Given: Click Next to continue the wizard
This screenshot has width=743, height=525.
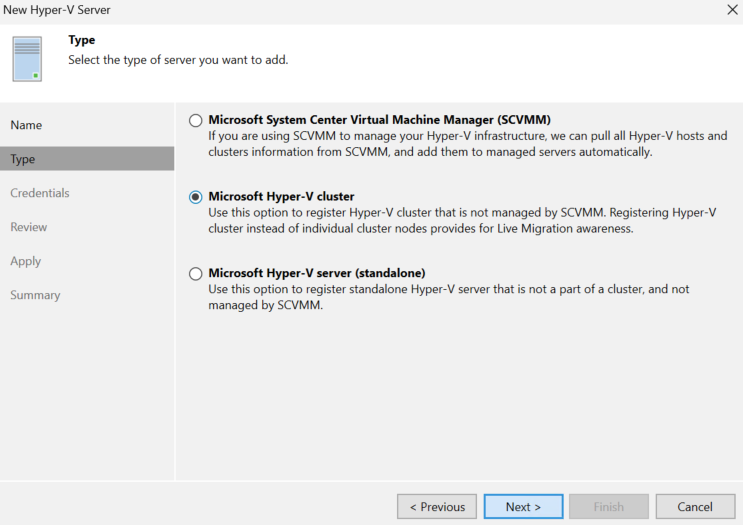Looking at the screenshot, I should point(523,507).
